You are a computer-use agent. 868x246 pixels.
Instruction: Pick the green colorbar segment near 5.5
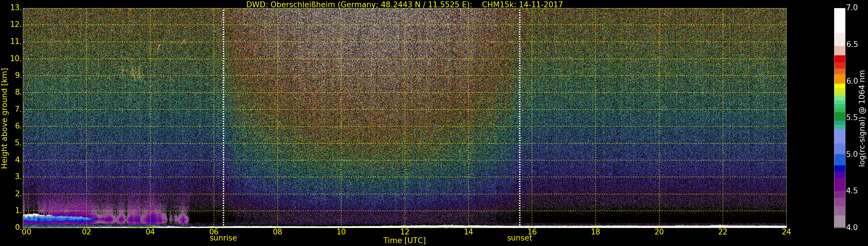point(839,116)
